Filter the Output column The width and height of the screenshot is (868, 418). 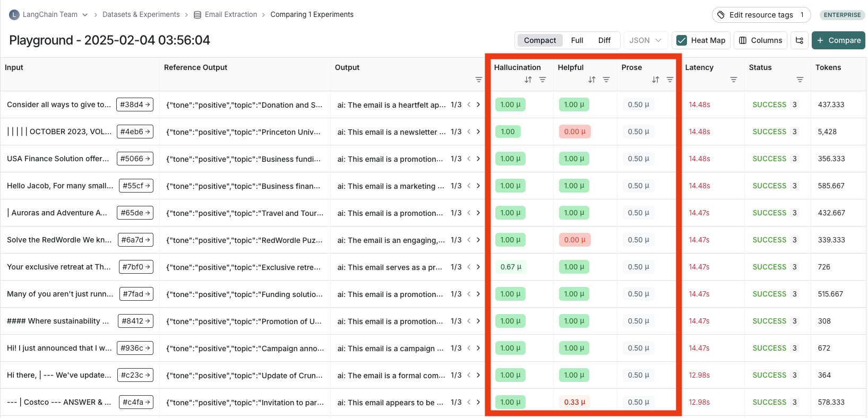pyautogui.click(x=478, y=80)
